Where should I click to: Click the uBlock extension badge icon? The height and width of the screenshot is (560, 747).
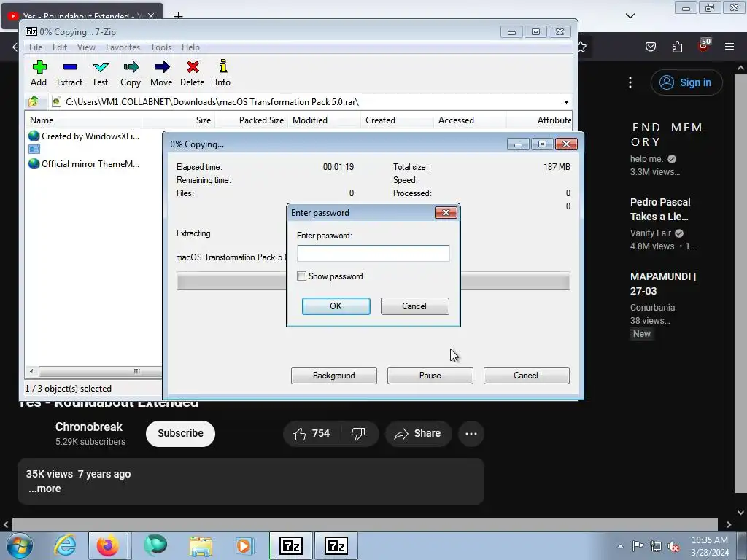[x=704, y=46]
